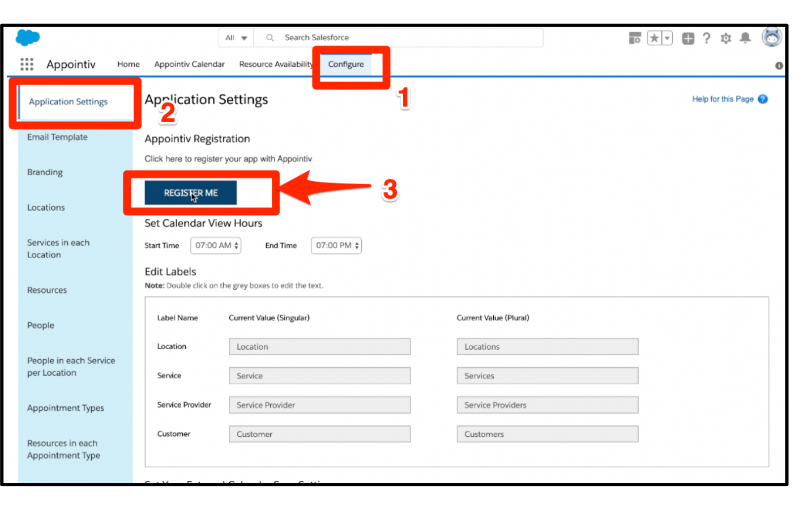This screenshot has height=510, width=812.
Task: Open Services in each Location
Action: (x=58, y=249)
